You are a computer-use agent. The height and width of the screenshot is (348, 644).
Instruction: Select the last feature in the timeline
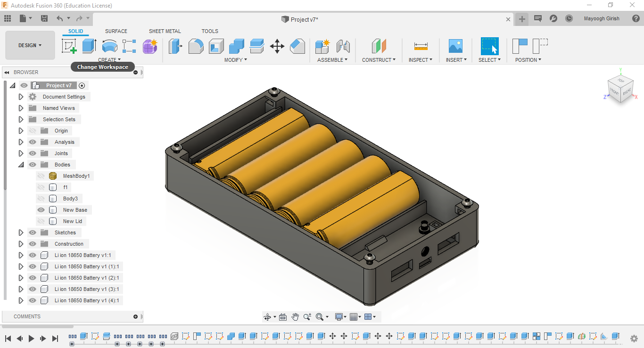615,336
